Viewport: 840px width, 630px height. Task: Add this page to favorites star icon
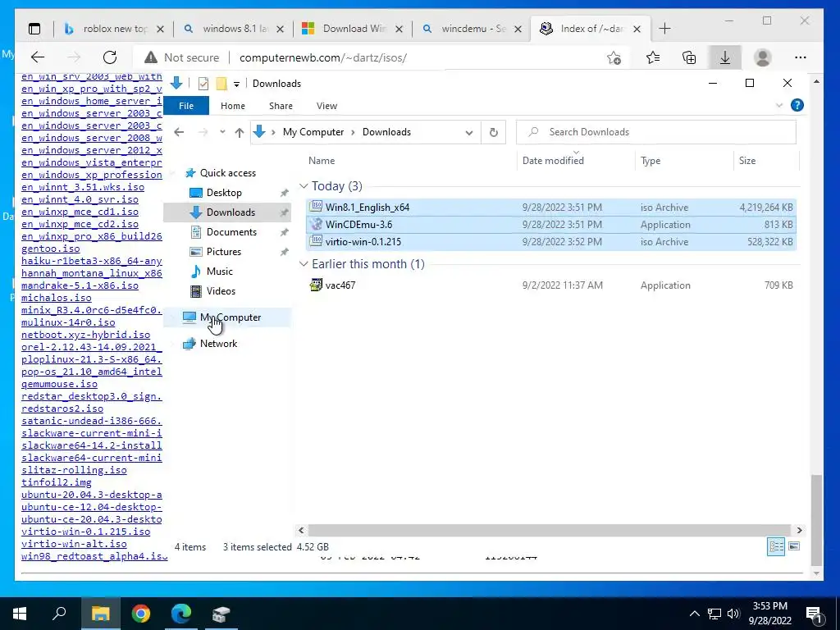[x=614, y=57]
